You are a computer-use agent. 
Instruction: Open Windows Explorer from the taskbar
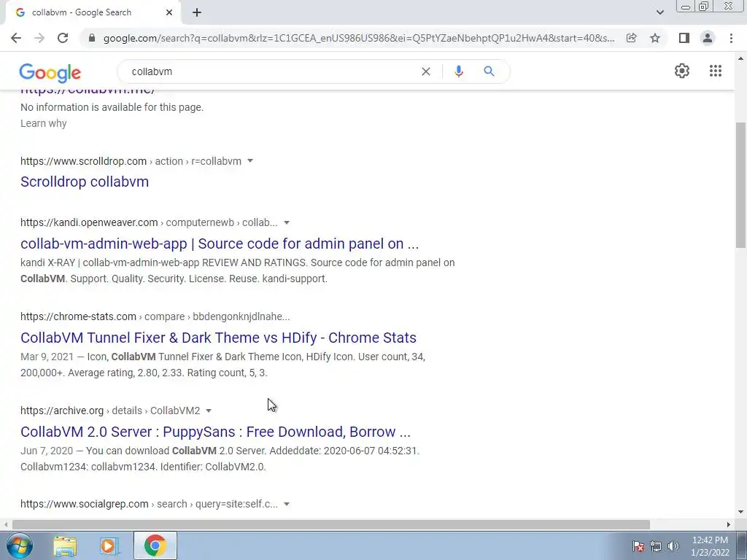tap(65, 546)
